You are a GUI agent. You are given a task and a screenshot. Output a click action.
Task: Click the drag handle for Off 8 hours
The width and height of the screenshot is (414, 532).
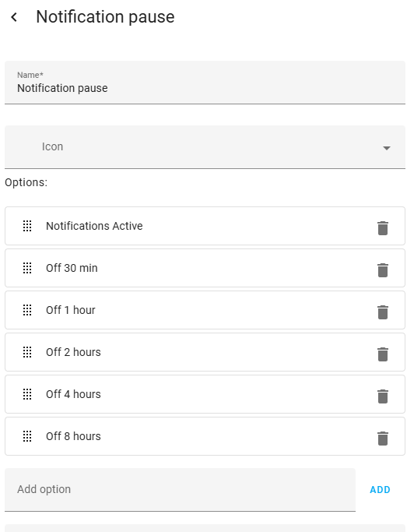pos(27,436)
